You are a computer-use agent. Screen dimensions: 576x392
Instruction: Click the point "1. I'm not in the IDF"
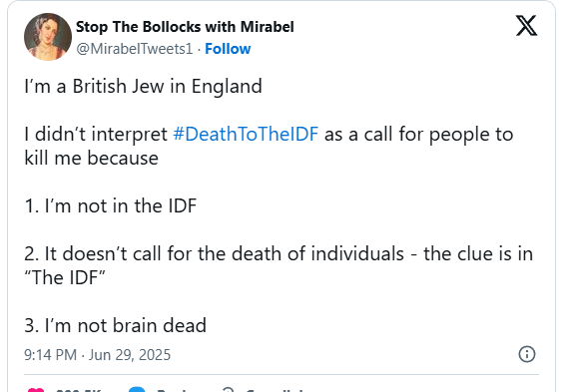(x=111, y=205)
